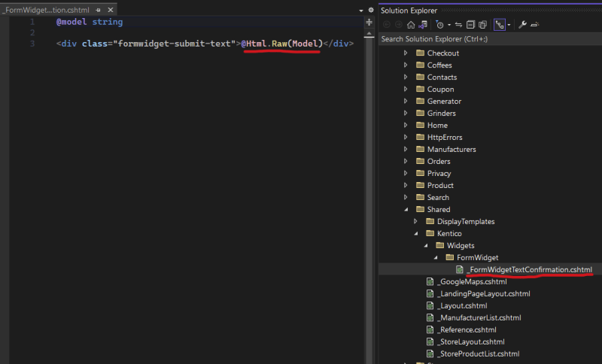Image resolution: width=602 pixels, height=364 pixels.
Task: Open Properties via wrench icon
Action: tap(522, 25)
